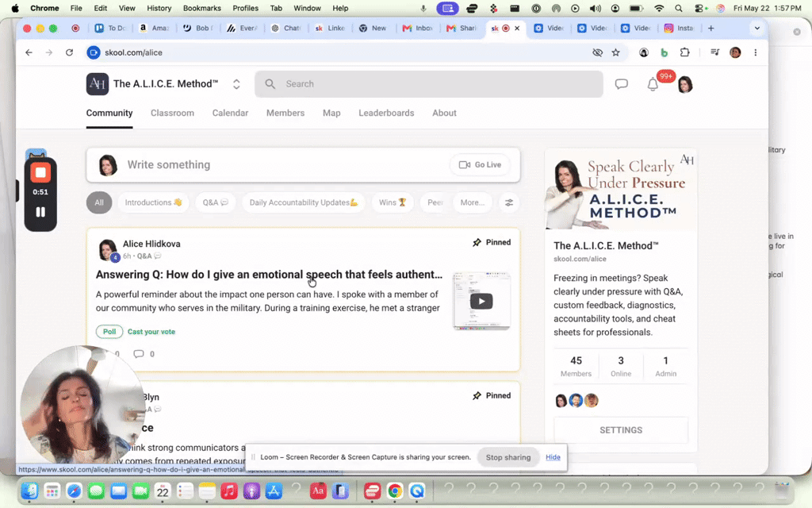Open the chat messages icon
812x508 pixels.
click(622, 84)
